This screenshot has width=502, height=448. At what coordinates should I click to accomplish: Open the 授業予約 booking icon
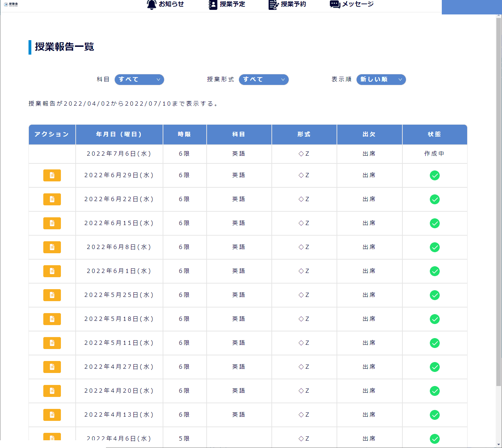coord(274,5)
